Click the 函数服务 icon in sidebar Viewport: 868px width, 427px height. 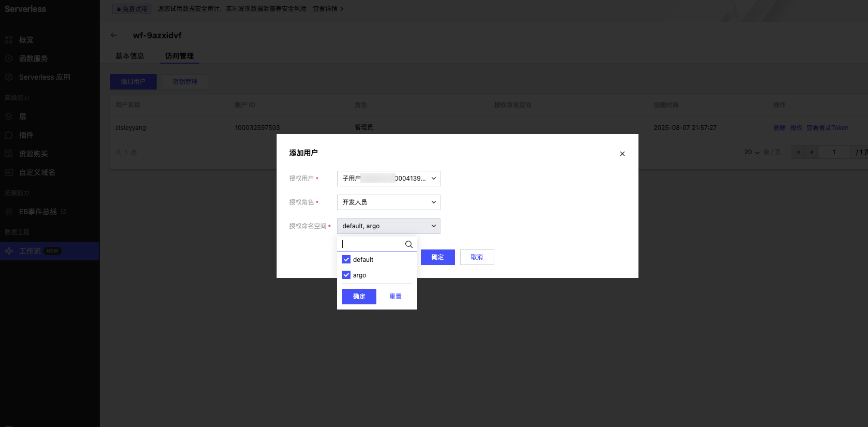(x=9, y=58)
